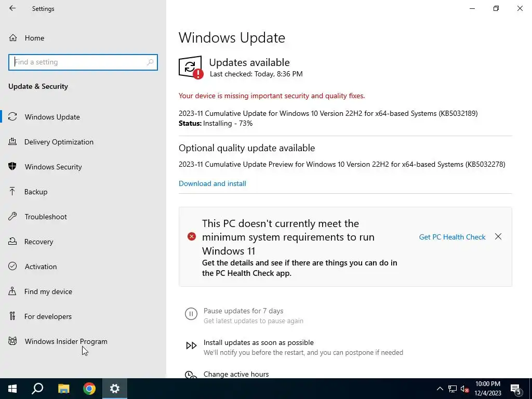
Task: Click the network icon in system tray
Action: [x=453, y=389]
